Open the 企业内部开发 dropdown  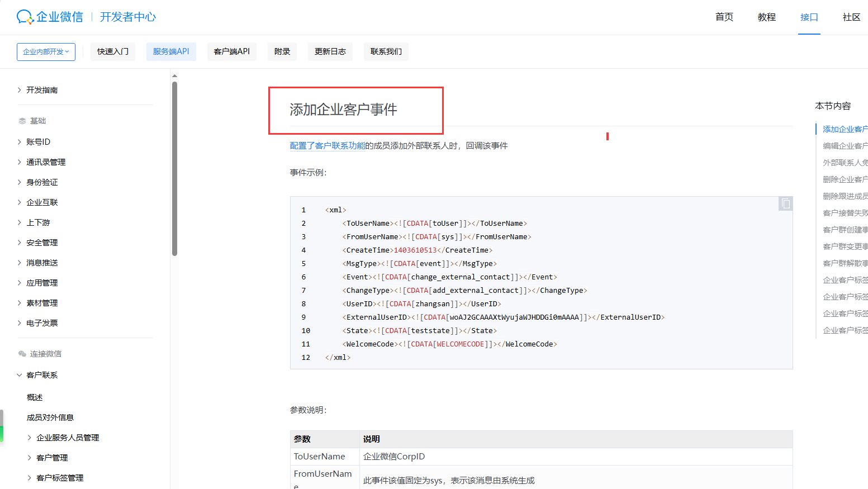coord(46,51)
